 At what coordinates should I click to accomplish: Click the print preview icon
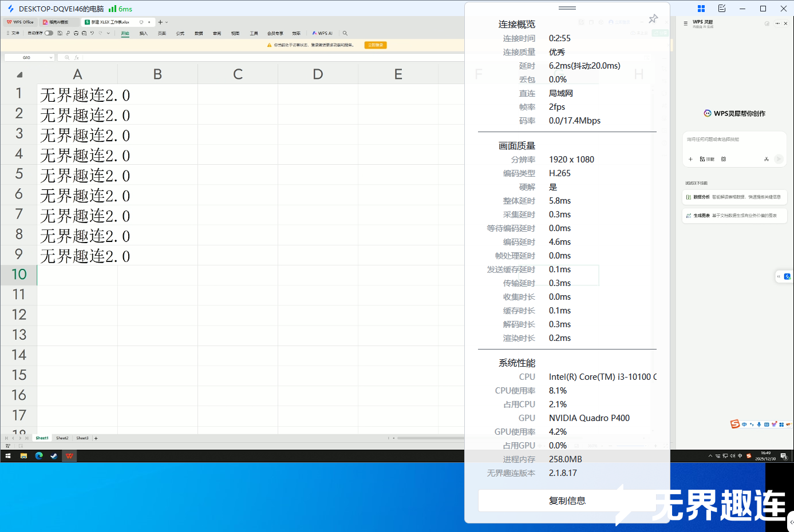click(x=84, y=33)
